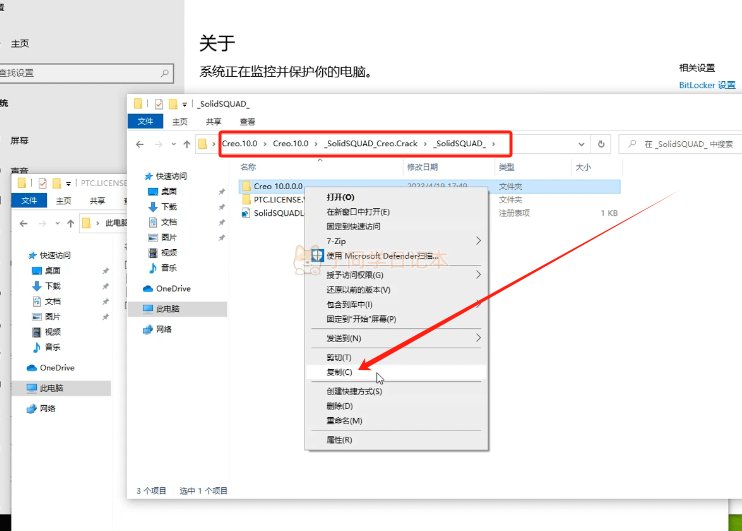Image resolution: width=742 pixels, height=531 pixels.
Task: Choose 还原以前的版本(V)
Action: click(x=397, y=290)
